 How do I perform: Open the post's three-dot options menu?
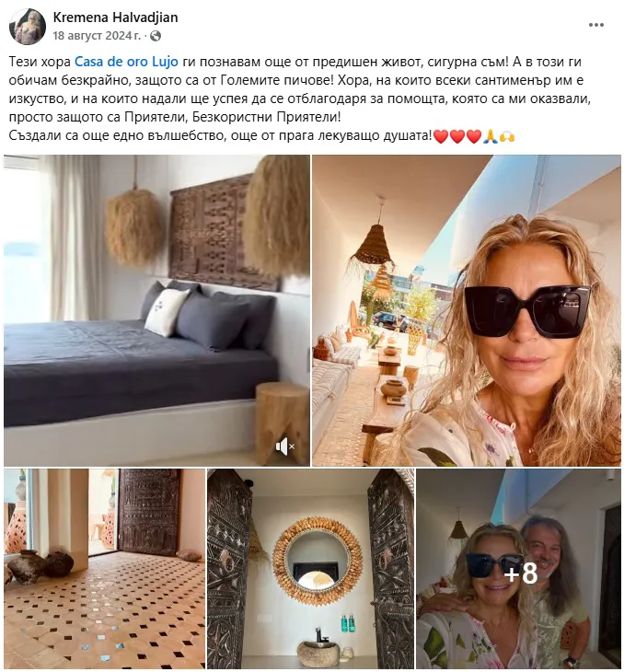coord(596,25)
